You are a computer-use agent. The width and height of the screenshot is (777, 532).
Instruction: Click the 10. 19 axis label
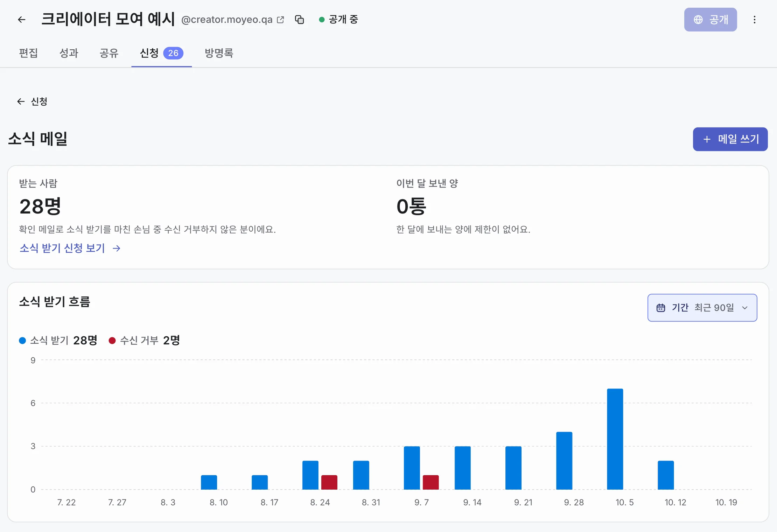[x=726, y=502]
